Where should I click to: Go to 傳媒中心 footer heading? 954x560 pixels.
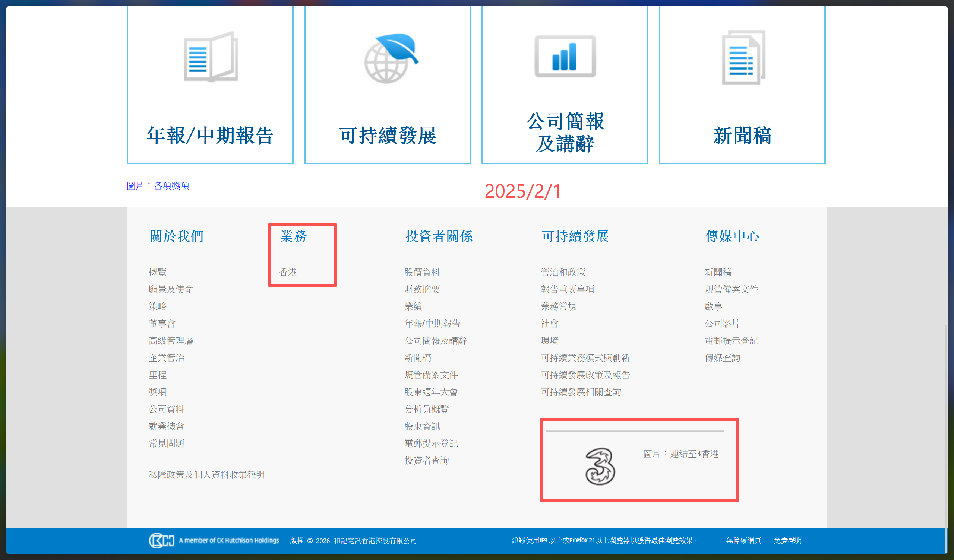(x=732, y=236)
